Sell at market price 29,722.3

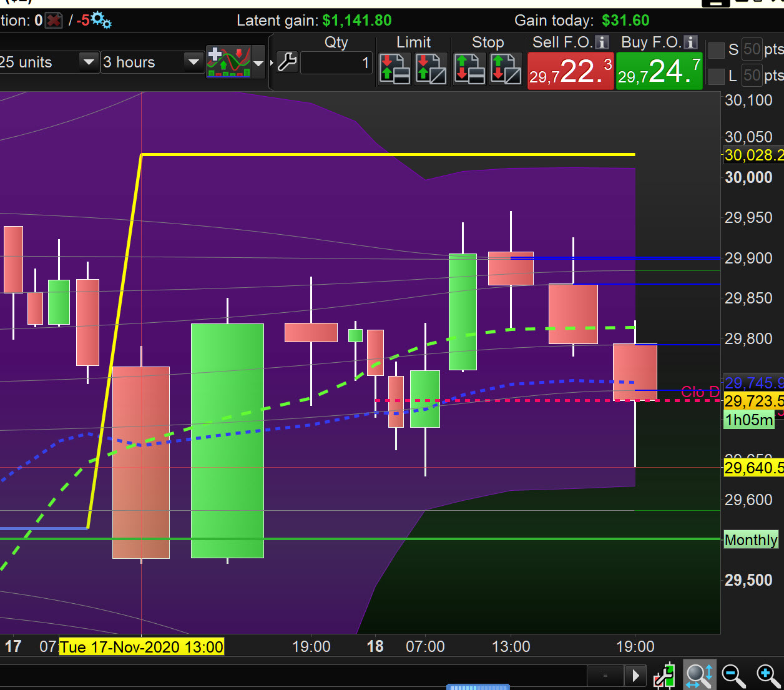tap(571, 71)
